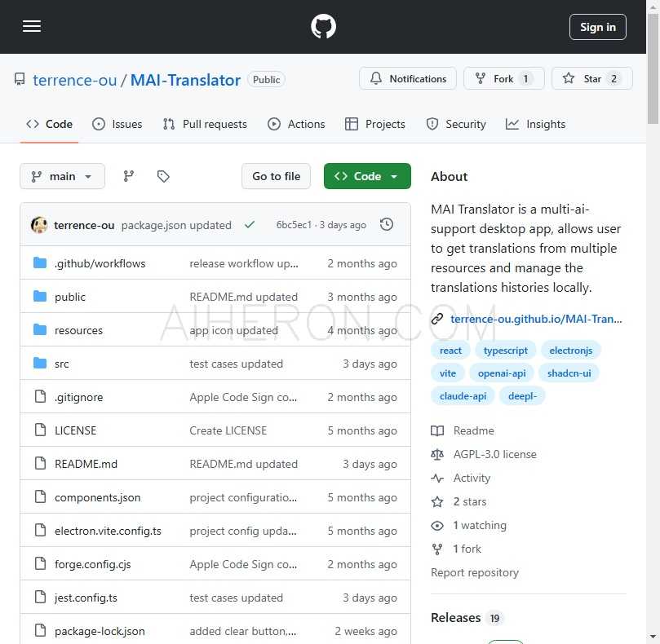Select the typescript topic tag
This screenshot has height=644, width=660.
click(x=506, y=351)
